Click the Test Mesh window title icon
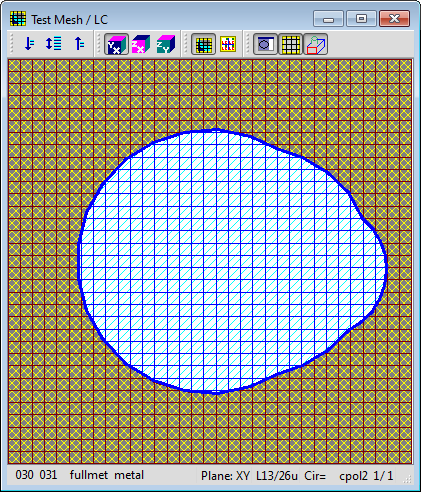 point(18,19)
